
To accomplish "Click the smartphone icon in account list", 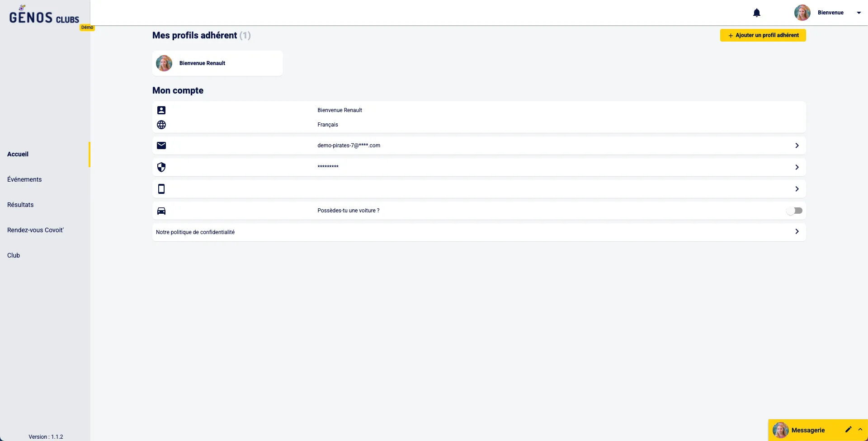I will click(161, 189).
